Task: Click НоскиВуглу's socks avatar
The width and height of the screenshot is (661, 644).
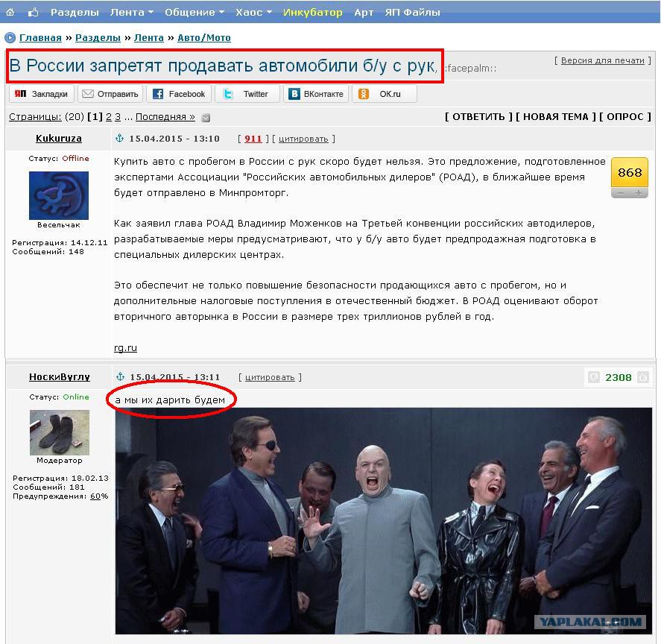Action: [60, 432]
